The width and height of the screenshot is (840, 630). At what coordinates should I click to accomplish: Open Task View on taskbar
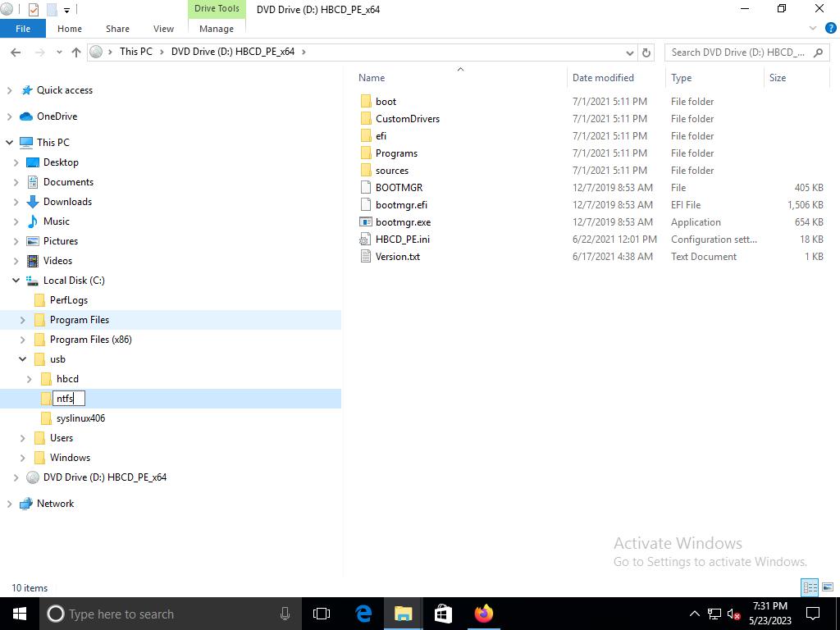tap(322, 614)
